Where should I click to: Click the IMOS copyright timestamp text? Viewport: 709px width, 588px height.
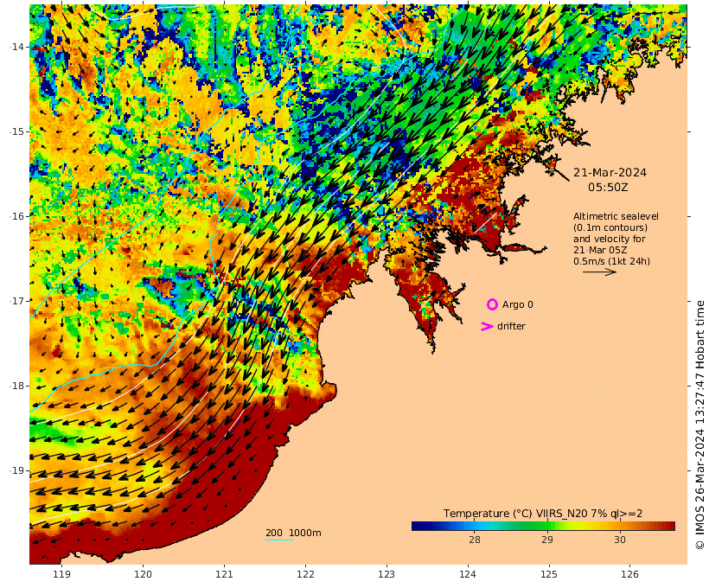(x=699, y=425)
